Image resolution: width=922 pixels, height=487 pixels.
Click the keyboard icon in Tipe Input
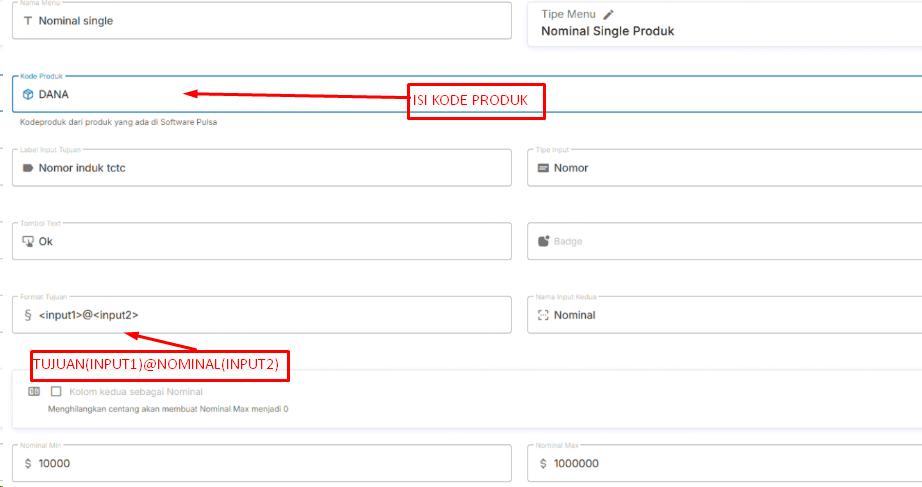tap(543, 168)
